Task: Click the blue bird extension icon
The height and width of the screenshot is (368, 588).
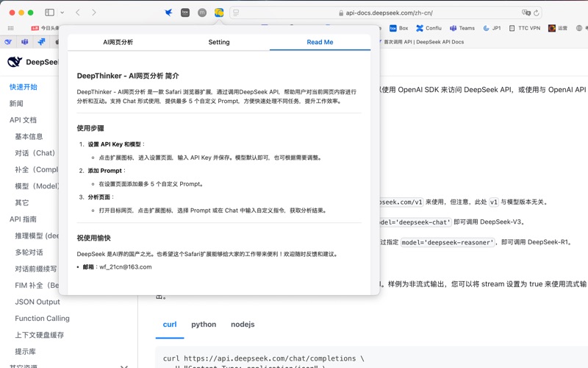Action: click(x=169, y=13)
